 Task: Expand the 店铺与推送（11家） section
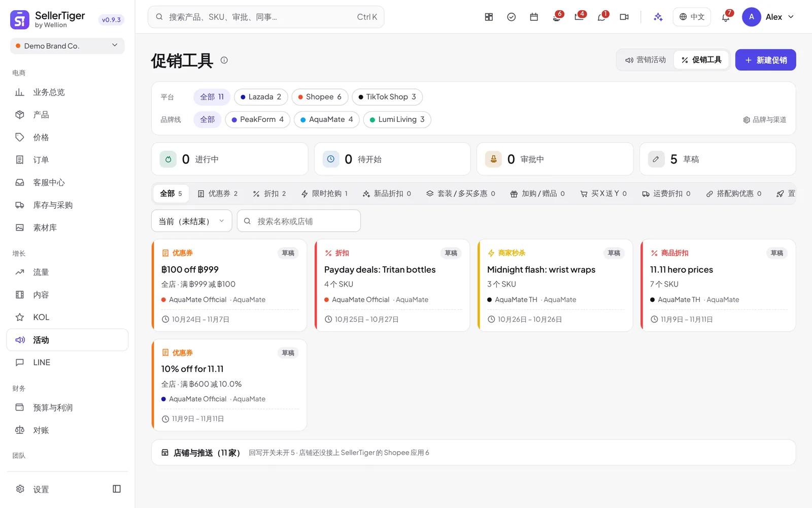(x=473, y=453)
